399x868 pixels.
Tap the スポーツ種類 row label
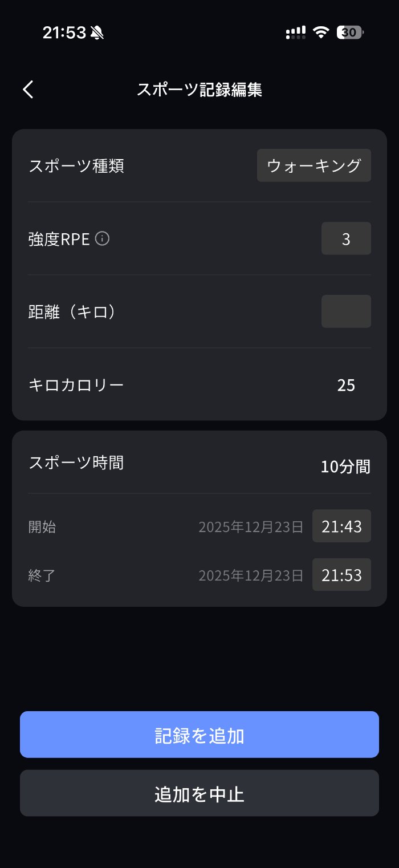point(76,166)
